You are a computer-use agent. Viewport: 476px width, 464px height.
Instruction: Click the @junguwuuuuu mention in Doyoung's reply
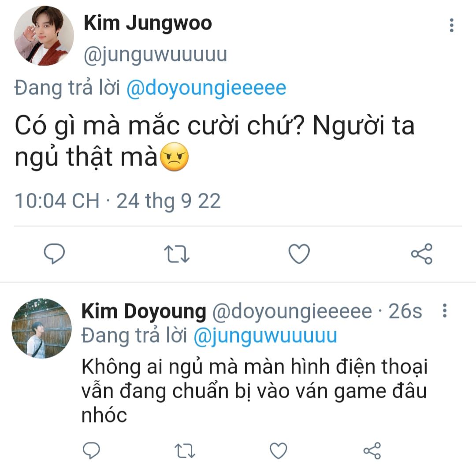(x=265, y=336)
